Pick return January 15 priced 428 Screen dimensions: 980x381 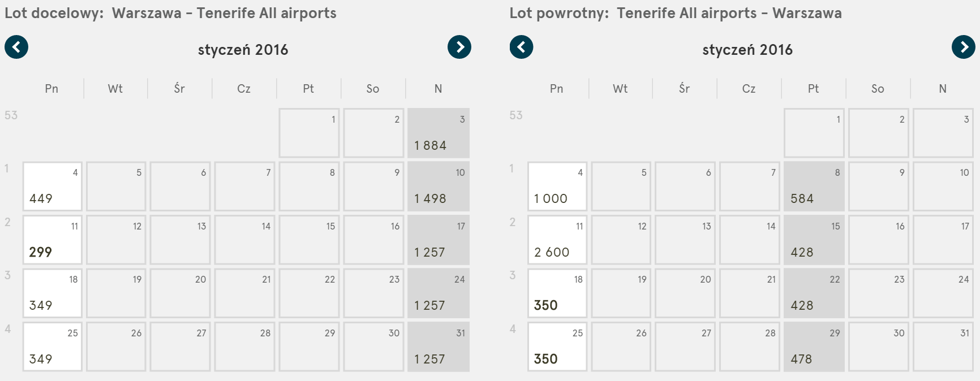814,240
